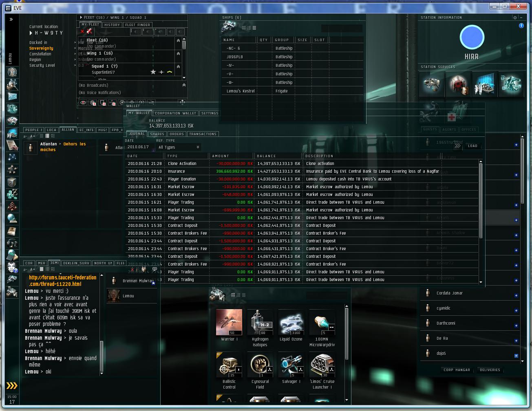Open Wallet coins icon in the Neocom

click(12, 194)
